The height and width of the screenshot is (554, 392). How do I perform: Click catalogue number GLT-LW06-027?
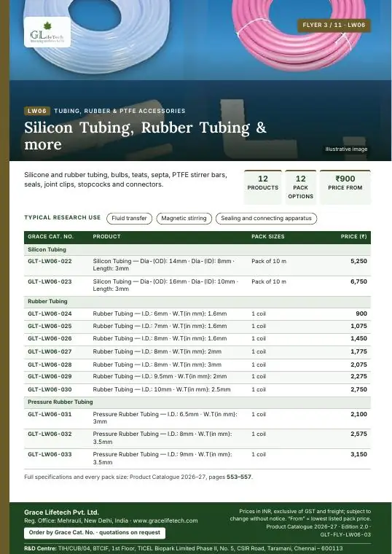click(x=50, y=351)
